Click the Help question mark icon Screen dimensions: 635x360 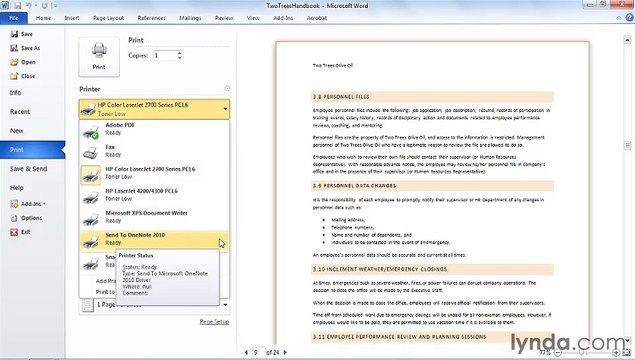point(629,17)
